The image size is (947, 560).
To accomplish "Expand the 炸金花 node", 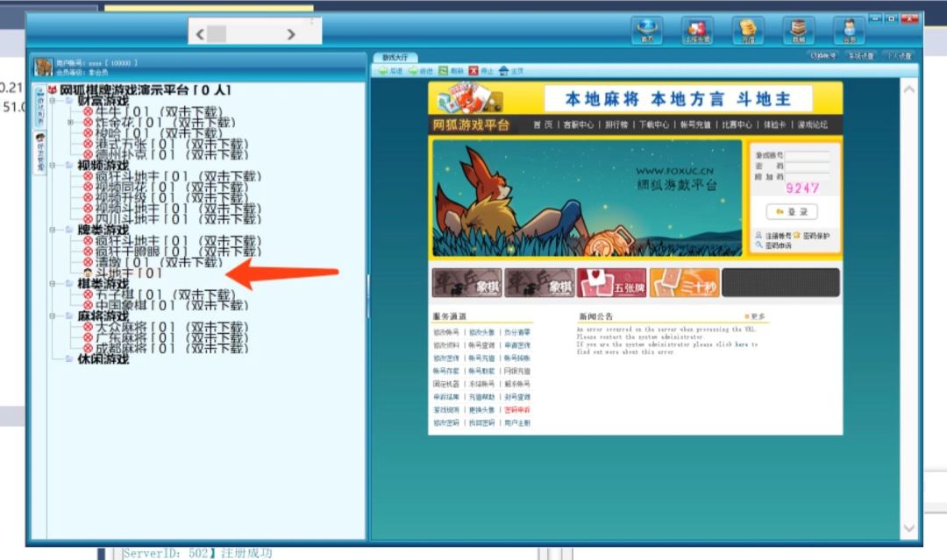I will [x=71, y=122].
